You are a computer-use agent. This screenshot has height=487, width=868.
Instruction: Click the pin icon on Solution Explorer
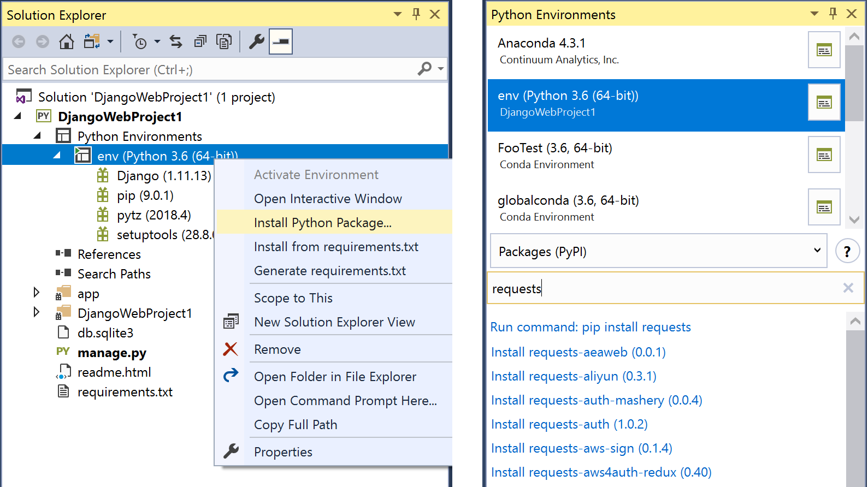click(x=416, y=14)
